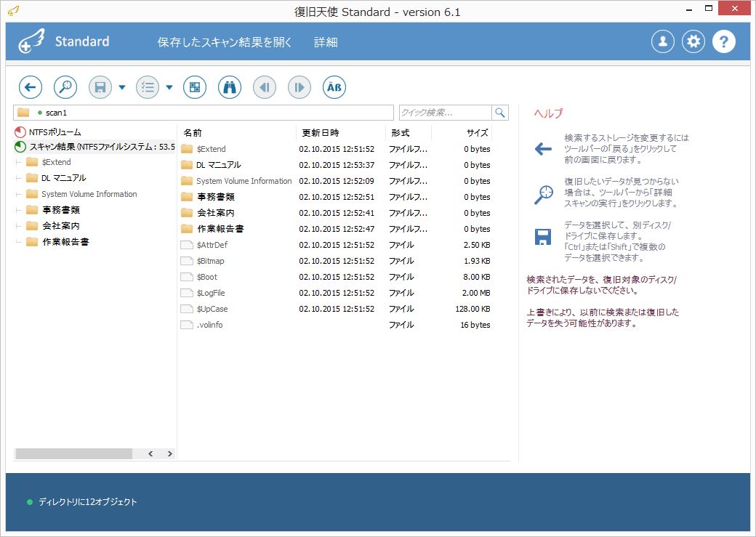Image resolution: width=756 pixels, height=537 pixels.
Task: Expand System Volume Information tree node
Action: pyautogui.click(x=19, y=194)
